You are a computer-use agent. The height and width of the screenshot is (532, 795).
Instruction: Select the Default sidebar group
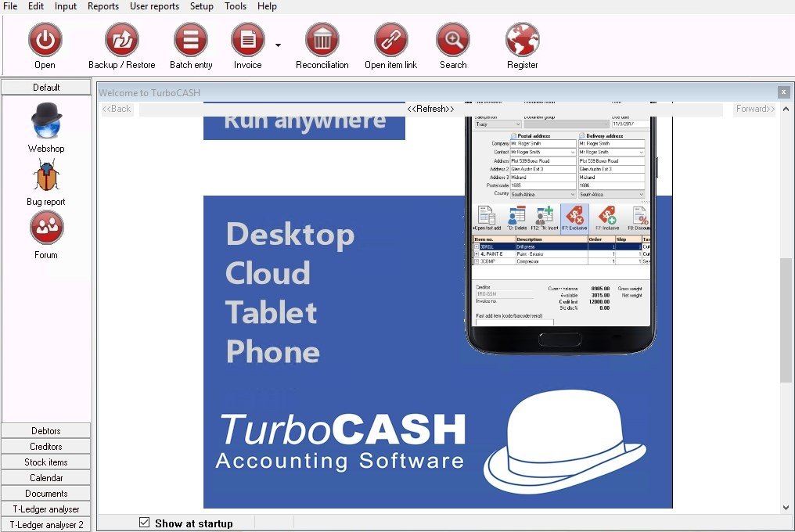pos(46,87)
